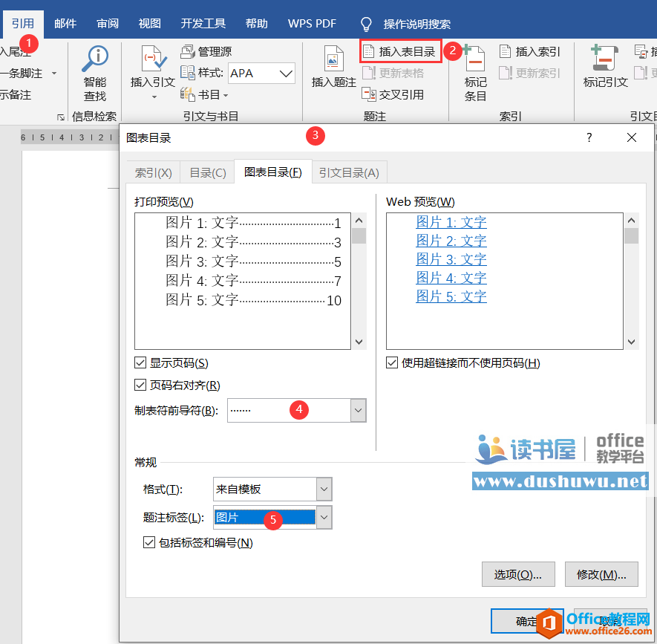This screenshot has width=657, height=644.
Task: Switch to the 审阅 ribbon tab
Action: (108, 24)
